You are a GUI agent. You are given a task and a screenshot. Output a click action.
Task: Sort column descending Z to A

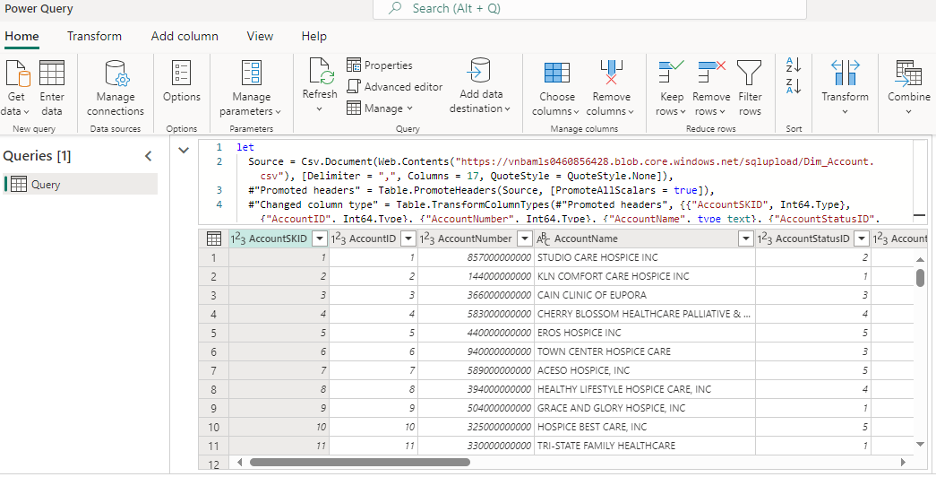[x=793, y=86]
